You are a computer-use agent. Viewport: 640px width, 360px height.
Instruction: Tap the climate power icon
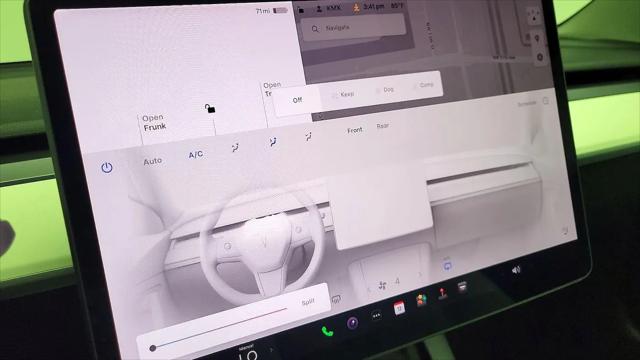point(107,167)
